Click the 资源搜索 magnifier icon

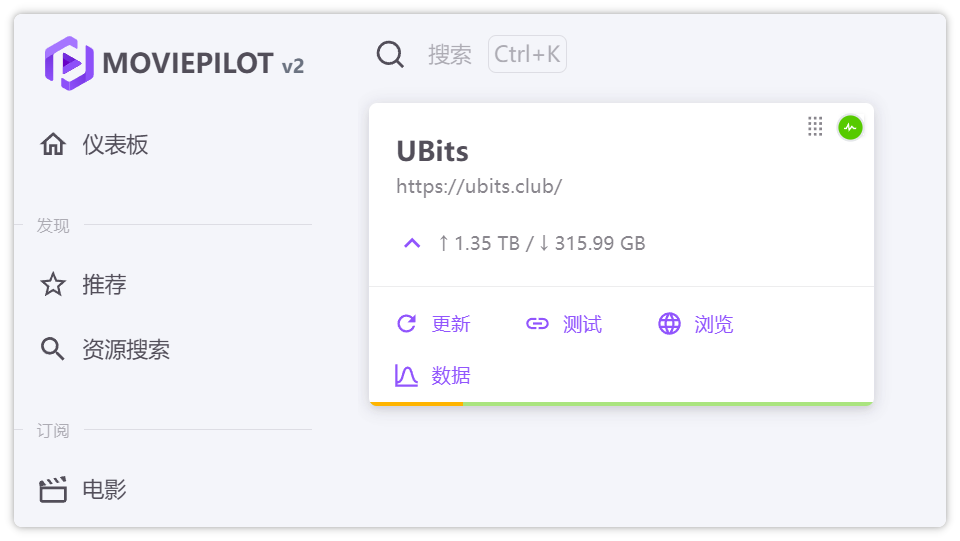click(53, 350)
